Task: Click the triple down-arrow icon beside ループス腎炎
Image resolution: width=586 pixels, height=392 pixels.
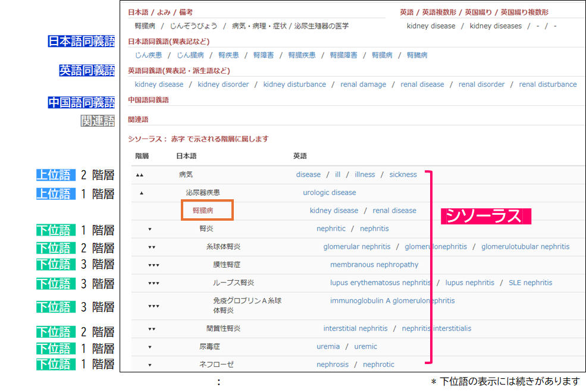Action: pos(153,283)
